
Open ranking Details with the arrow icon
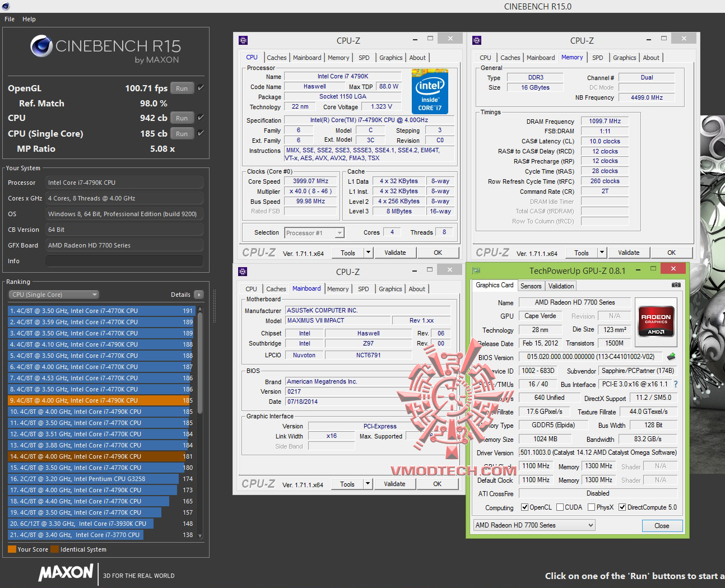(x=198, y=295)
